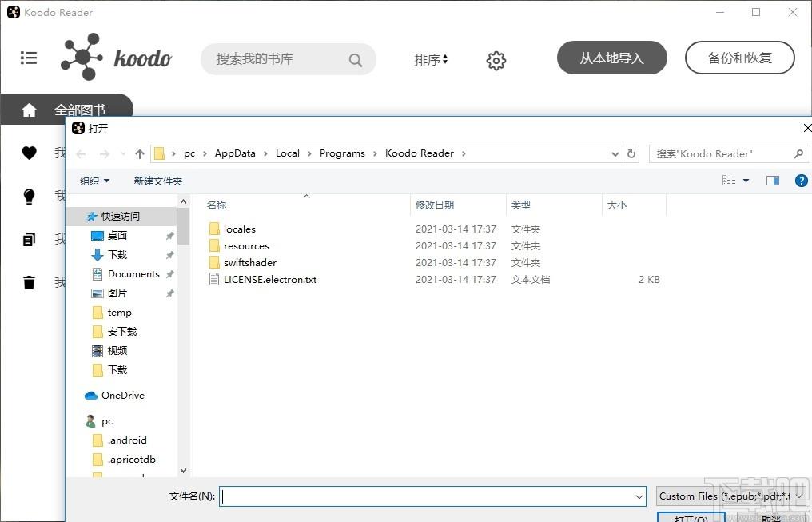This screenshot has width=812, height=522.
Task: Click the first breadcrumb chevron after folder icon
Action: [173, 153]
